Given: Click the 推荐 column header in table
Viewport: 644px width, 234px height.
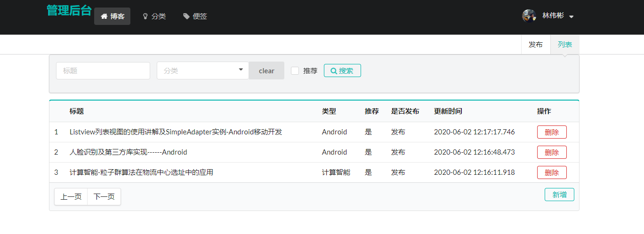Looking at the screenshot, I should tap(372, 111).
